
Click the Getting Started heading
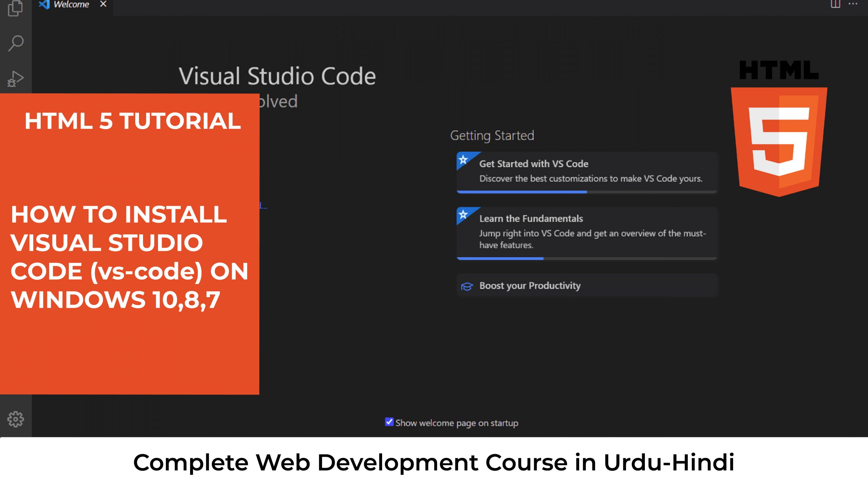(x=492, y=136)
